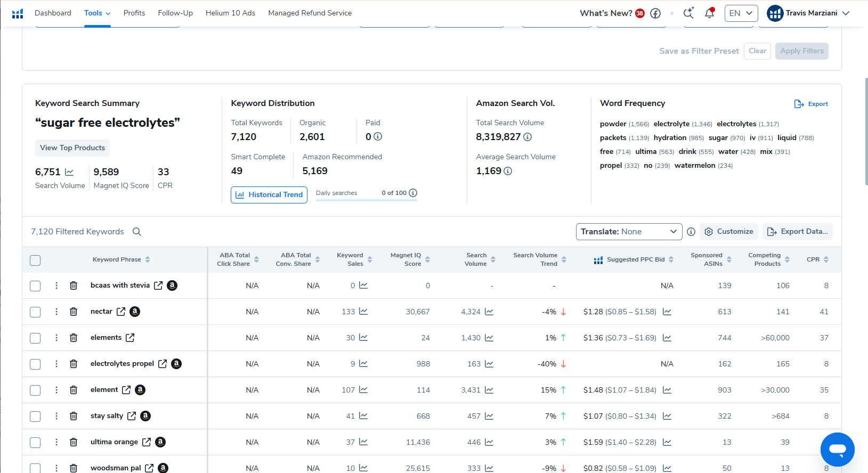Click info icon beside Average Search Volume
This screenshot has height=473, width=868.
(508, 171)
